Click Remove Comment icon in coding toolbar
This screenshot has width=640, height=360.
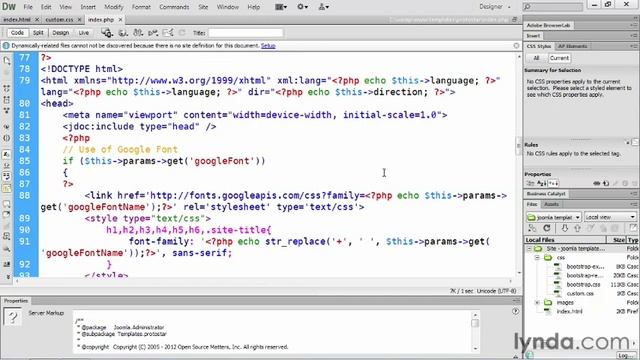[7, 215]
